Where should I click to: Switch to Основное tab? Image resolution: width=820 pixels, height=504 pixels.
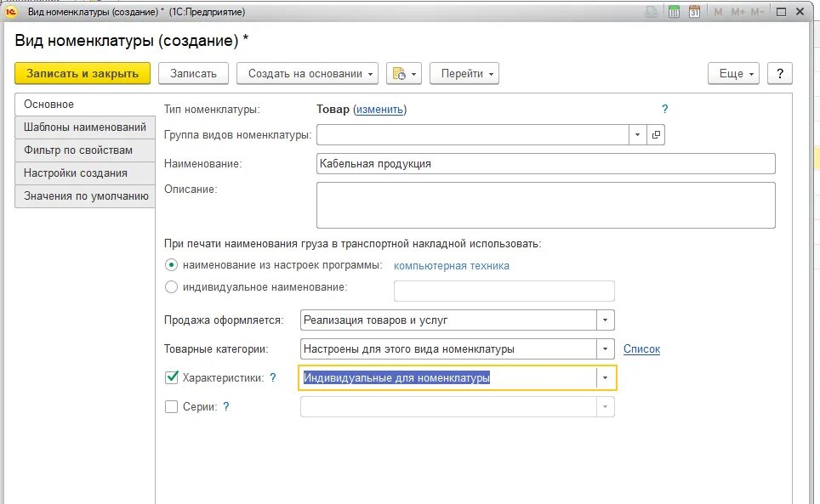click(x=85, y=105)
